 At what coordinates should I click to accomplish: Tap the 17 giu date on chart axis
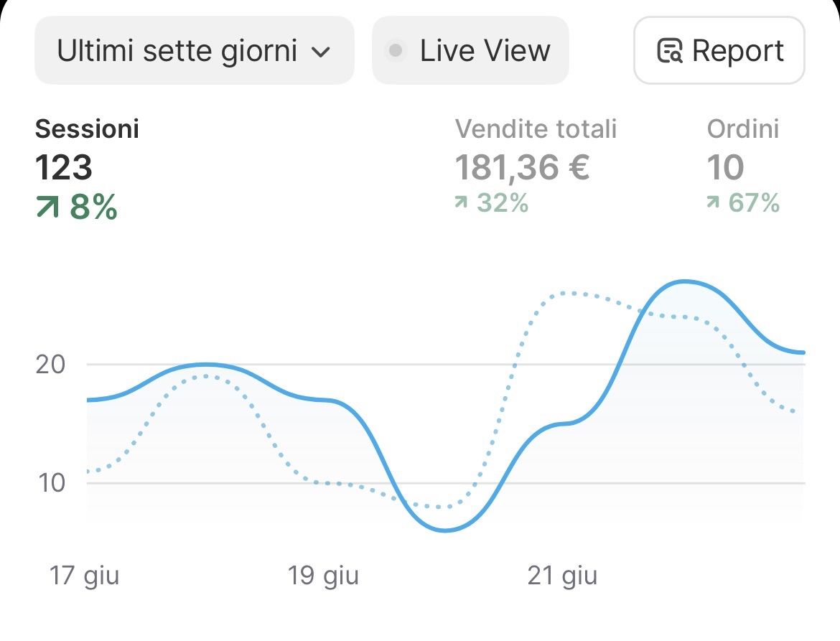pyautogui.click(x=84, y=576)
